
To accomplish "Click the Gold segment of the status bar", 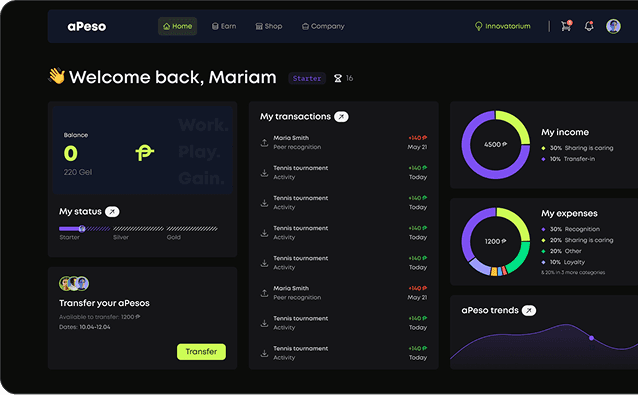I will point(192,229).
